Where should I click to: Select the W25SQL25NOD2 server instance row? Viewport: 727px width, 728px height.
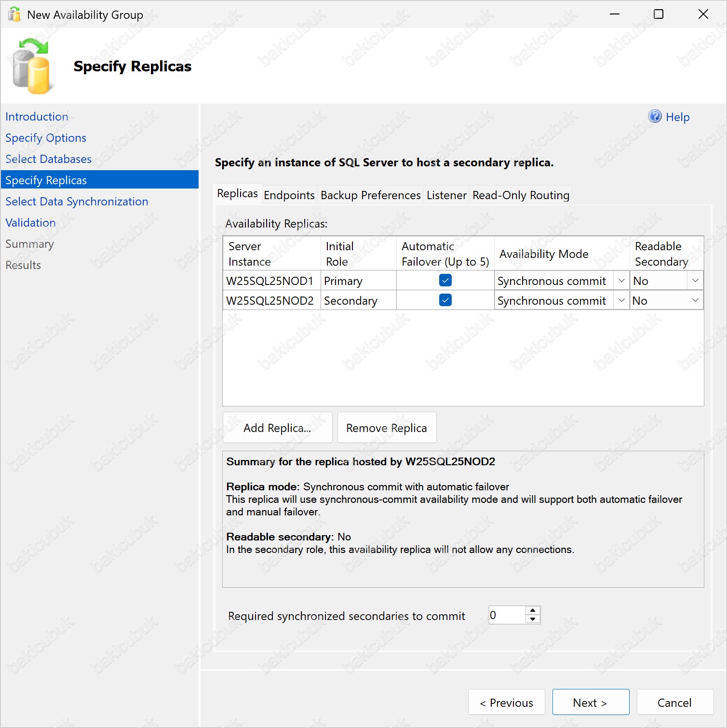pyautogui.click(x=270, y=300)
